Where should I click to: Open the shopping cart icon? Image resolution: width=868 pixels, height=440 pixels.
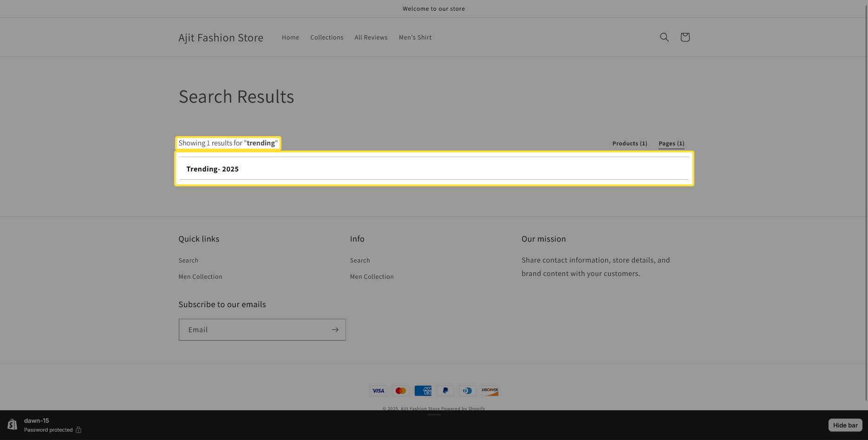pyautogui.click(x=685, y=37)
